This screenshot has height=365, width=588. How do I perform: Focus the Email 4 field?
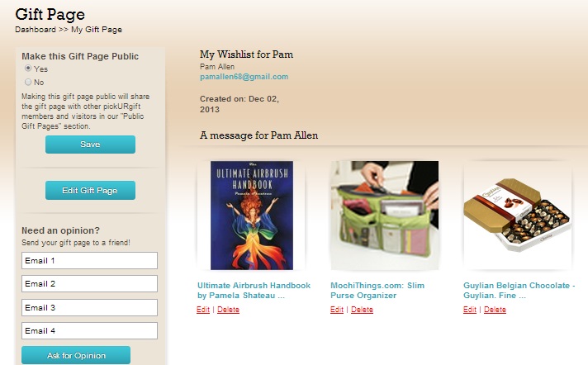click(x=90, y=331)
